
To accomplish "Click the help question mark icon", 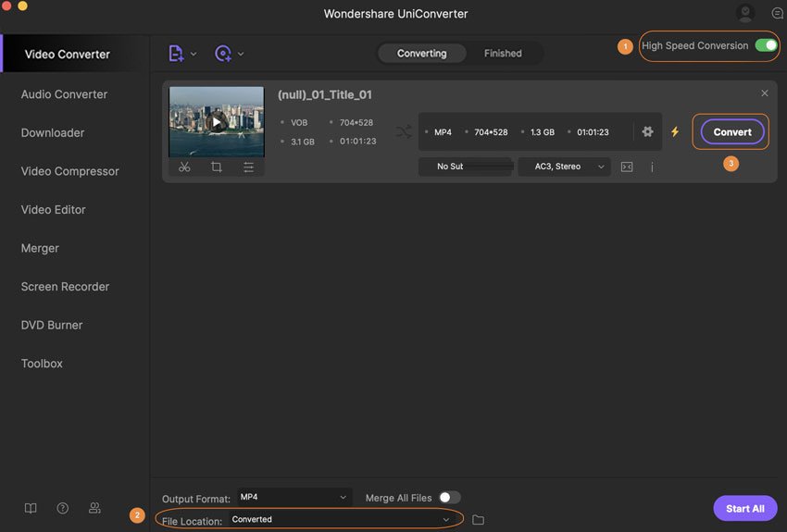I will 63,508.
